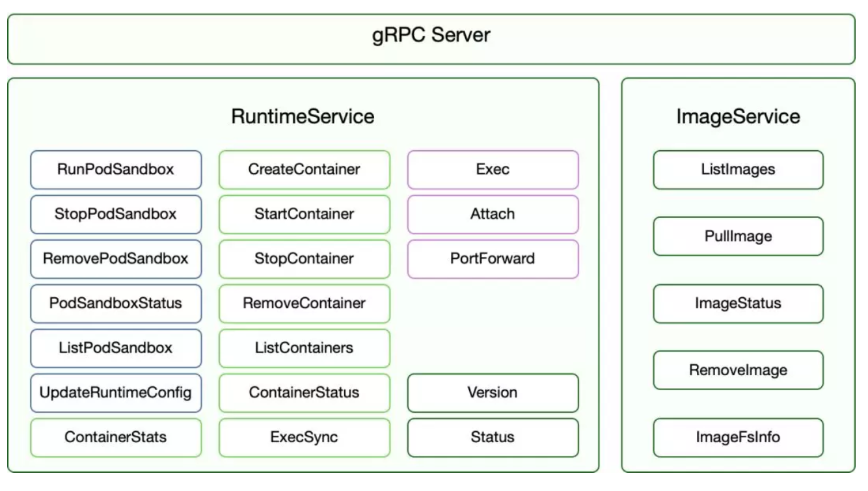Click the Status box
This screenshot has width=868, height=491.
(x=493, y=437)
